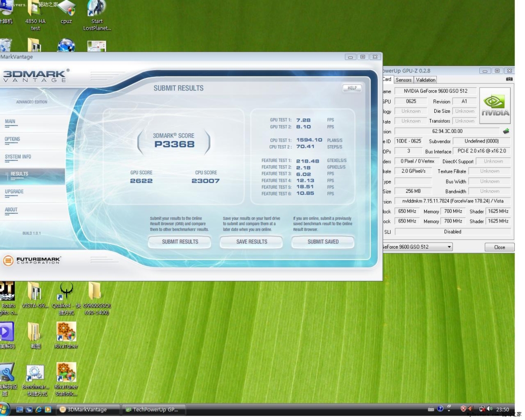Open the Benchmark shortcut on desktop
The image size is (525, 420).
pyautogui.click(x=35, y=380)
